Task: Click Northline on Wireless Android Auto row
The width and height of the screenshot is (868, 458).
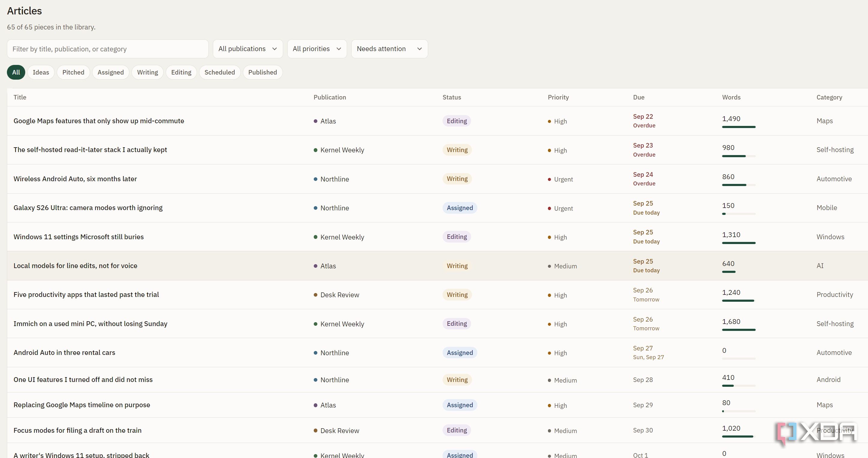Action: (x=331, y=179)
